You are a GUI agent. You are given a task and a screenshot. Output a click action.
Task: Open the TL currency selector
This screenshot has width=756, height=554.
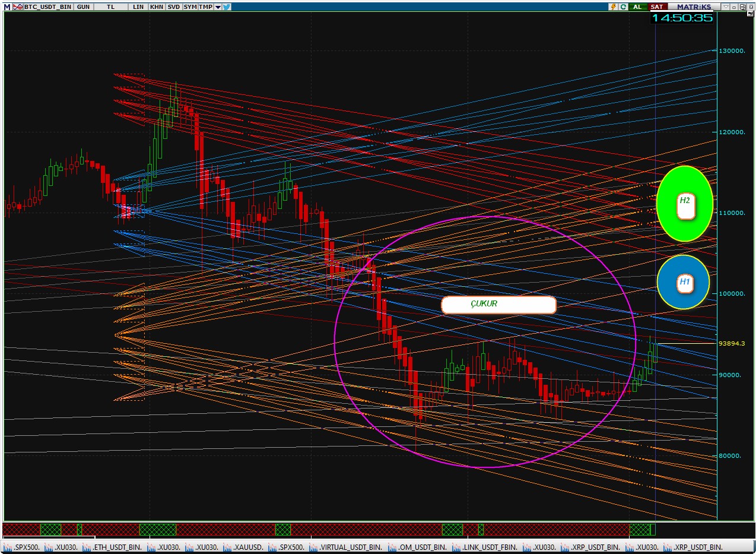(x=111, y=7)
